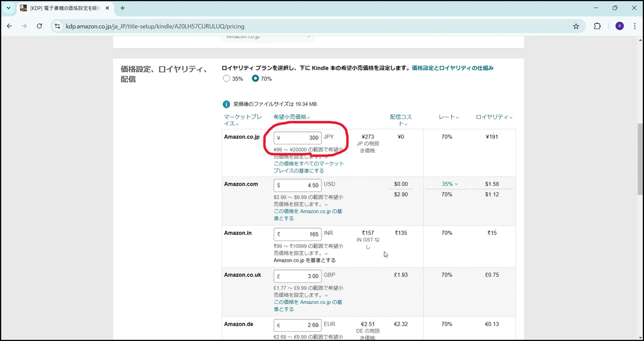Open the browser extensions puzzle icon

[x=597, y=26]
